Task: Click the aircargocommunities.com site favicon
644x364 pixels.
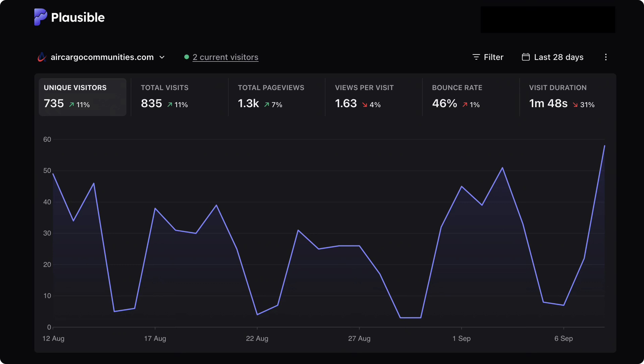Action: 42,57
